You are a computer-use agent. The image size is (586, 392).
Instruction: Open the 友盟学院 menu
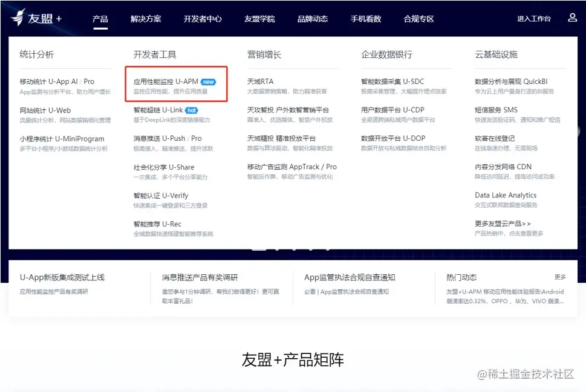tap(259, 19)
